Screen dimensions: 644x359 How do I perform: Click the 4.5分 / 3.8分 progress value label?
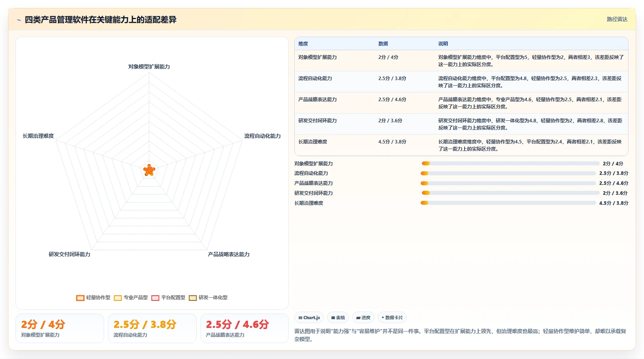614,203
